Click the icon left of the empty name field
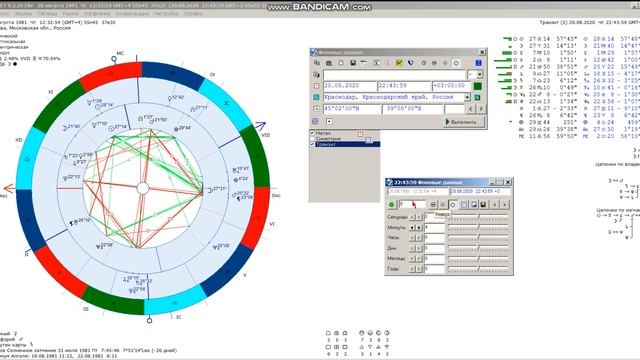Screen dimensions: 640x360 tap(316, 75)
